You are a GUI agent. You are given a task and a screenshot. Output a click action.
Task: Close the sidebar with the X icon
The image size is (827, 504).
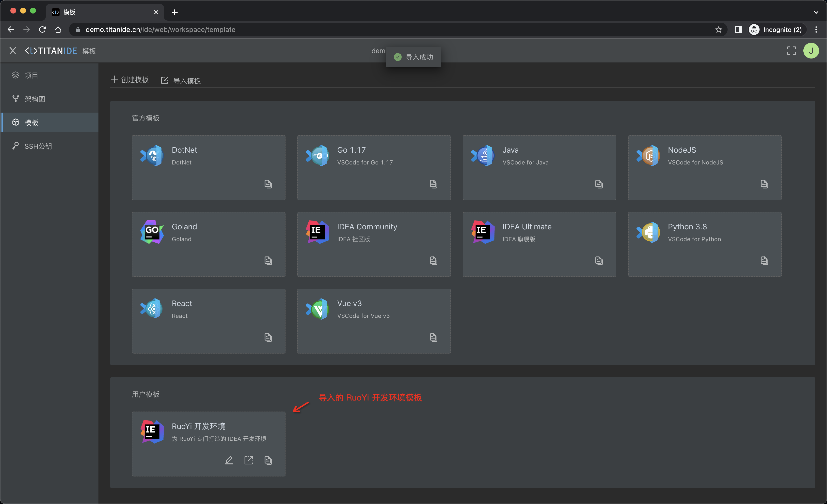(x=13, y=51)
